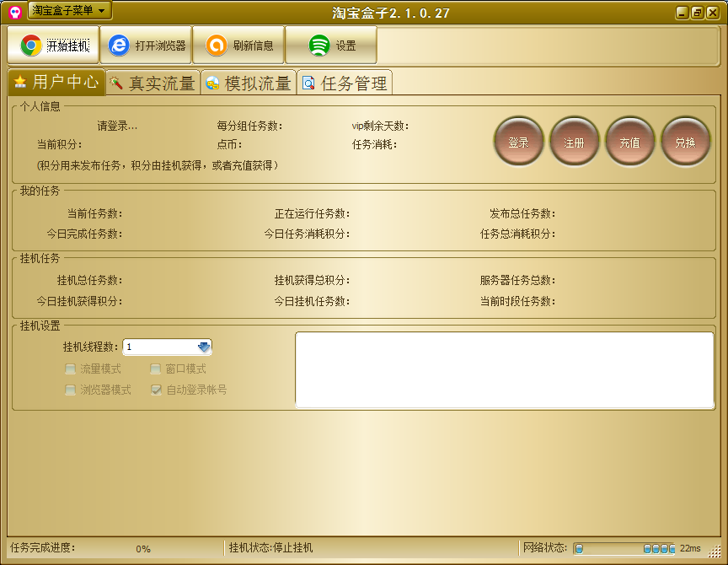Click inside the white log text box
Image resolution: width=728 pixels, height=565 pixels.
point(504,369)
